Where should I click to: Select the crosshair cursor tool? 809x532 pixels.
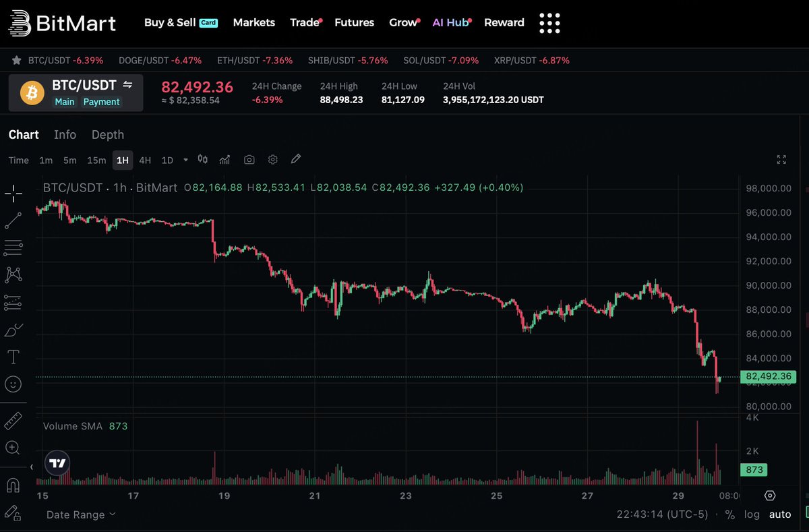point(13,194)
